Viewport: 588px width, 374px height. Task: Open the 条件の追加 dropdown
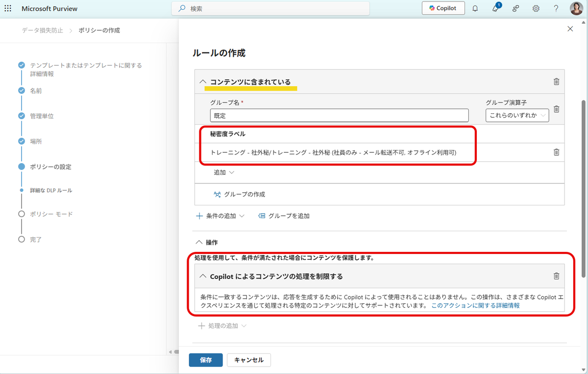point(220,216)
